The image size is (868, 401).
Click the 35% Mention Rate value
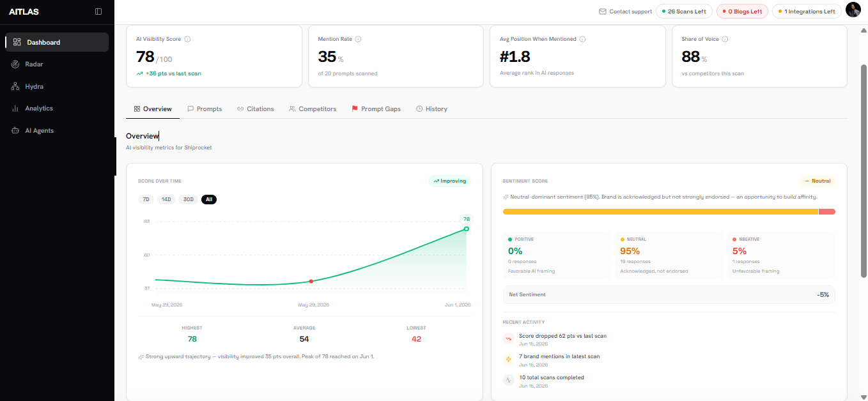(330, 57)
